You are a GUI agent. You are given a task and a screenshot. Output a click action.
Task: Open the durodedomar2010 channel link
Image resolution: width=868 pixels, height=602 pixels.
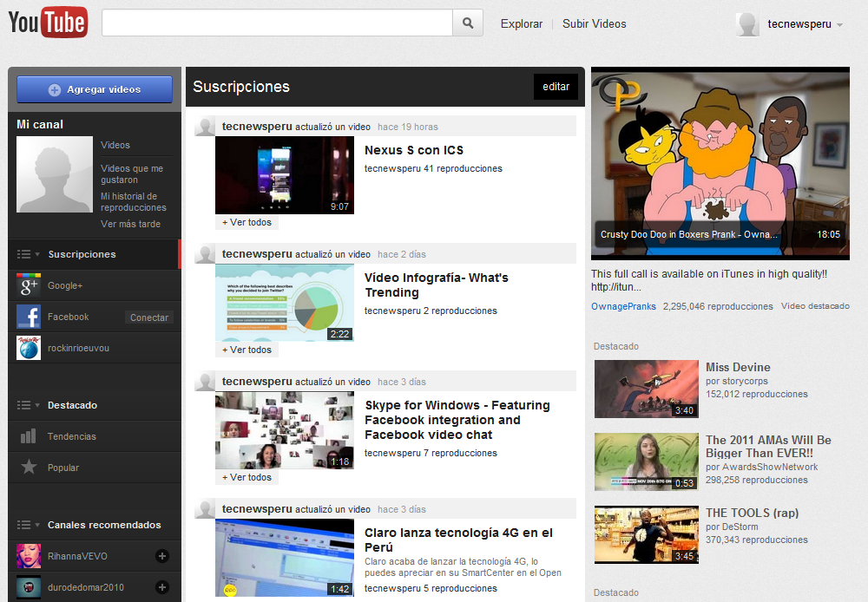point(86,587)
